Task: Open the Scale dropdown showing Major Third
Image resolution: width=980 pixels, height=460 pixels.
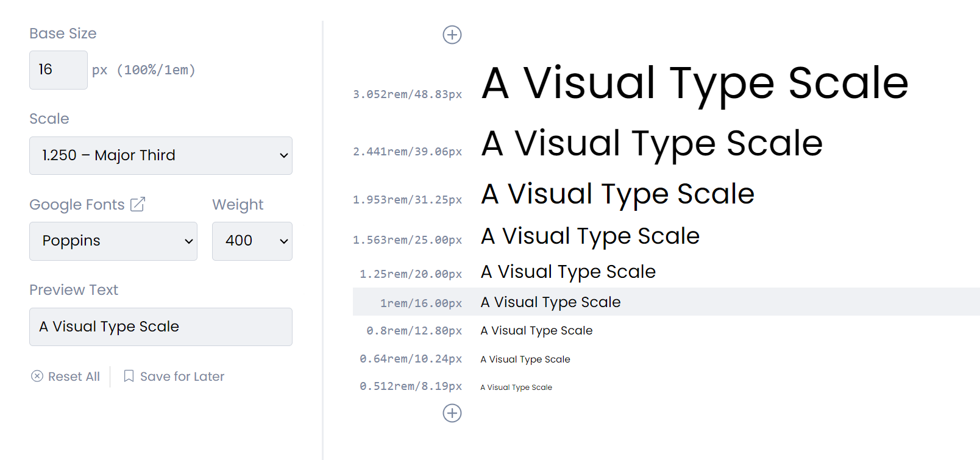Action: [161, 155]
